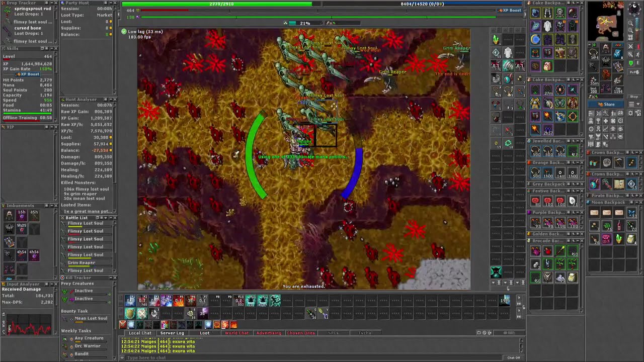Viewport: 644px width, 362px height.
Task: Open the Battle List dropdown arrow
Action: point(106,218)
